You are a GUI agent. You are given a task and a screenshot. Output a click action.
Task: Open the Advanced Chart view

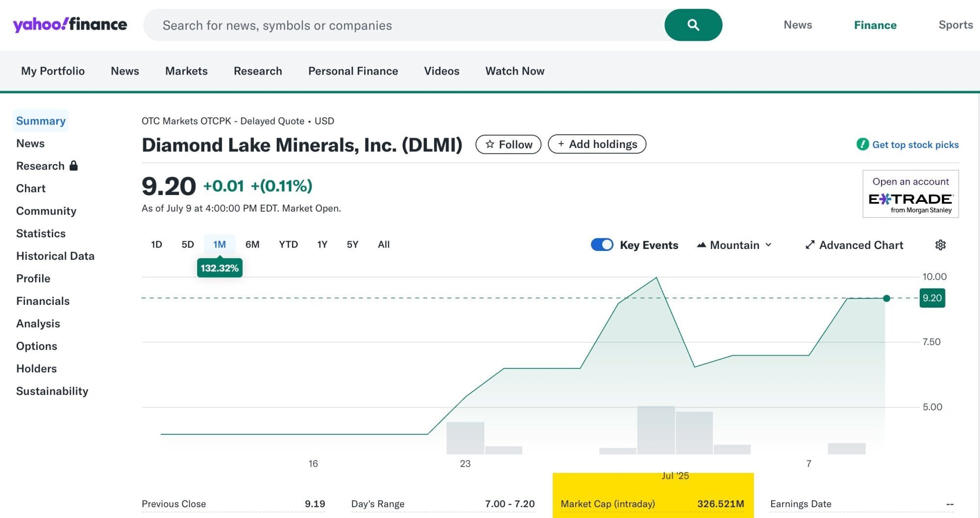[854, 245]
